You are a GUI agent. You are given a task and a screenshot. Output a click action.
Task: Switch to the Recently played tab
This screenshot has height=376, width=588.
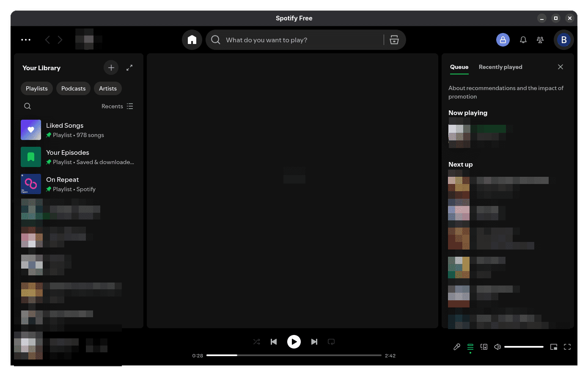(x=500, y=67)
